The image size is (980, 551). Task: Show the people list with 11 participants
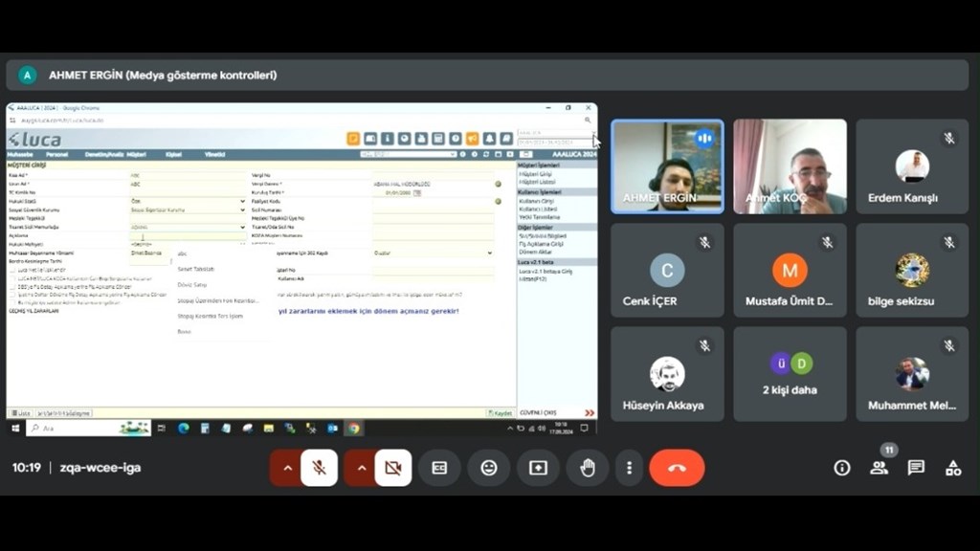pyautogui.click(x=879, y=468)
